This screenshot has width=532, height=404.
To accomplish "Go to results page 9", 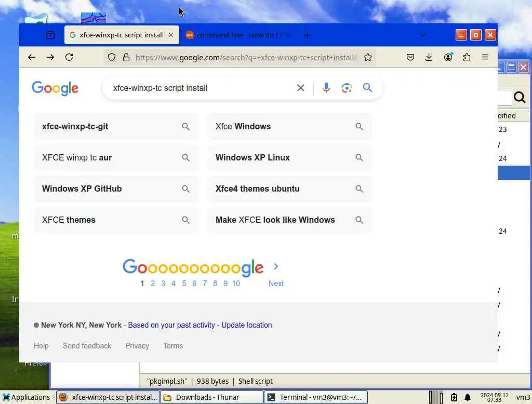I will click(x=225, y=284).
